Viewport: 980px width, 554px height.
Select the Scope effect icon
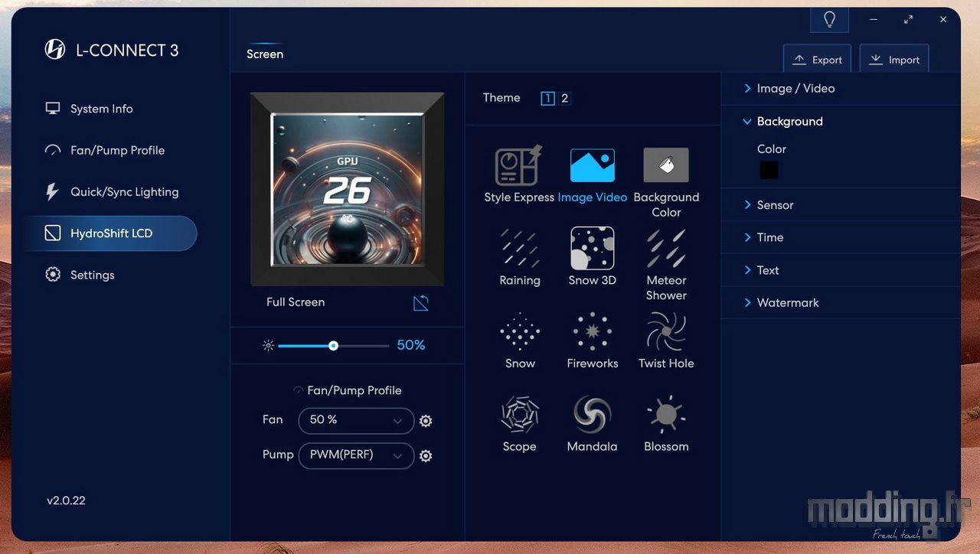tap(520, 415)
